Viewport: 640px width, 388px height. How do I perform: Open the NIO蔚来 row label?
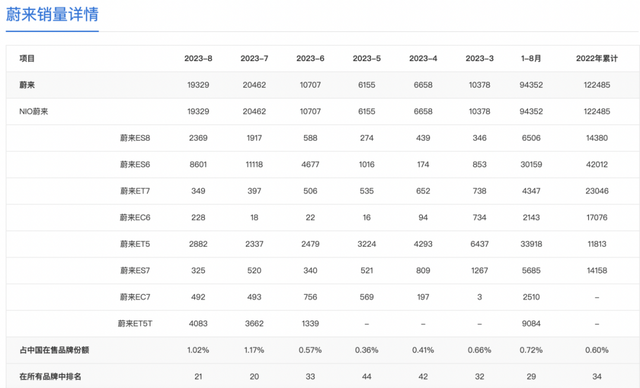click(x=33, y=111)
